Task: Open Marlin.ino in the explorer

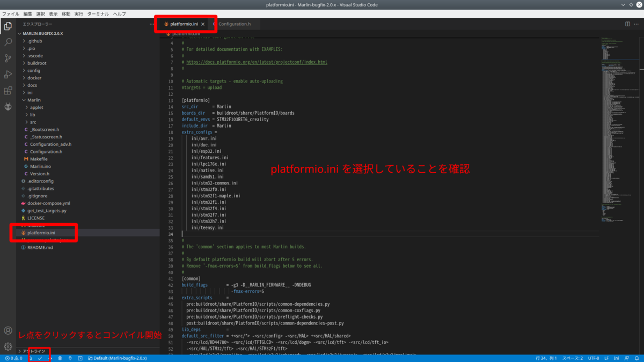Action: click(x=88, y=166)
